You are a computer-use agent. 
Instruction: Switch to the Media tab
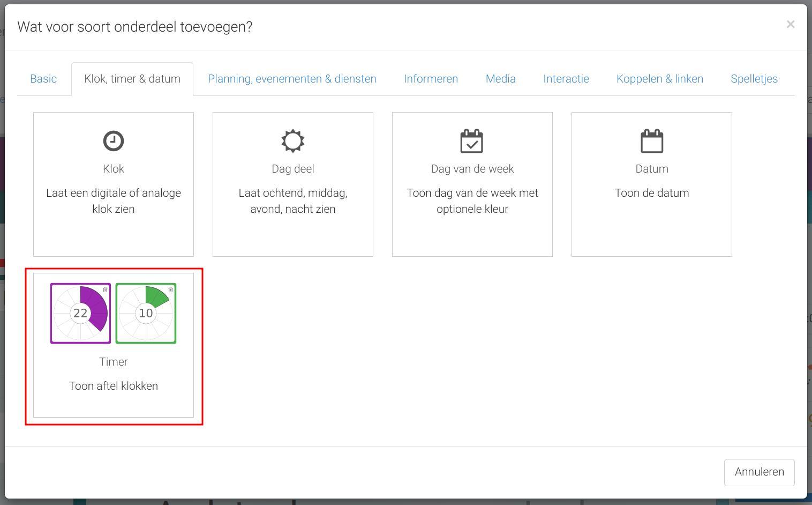click(500, 79)
